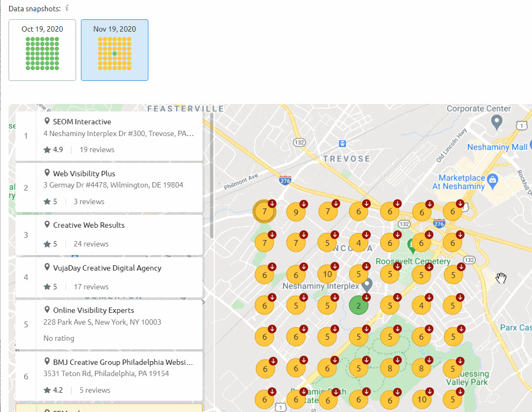Screen dimensions: 532x412
Task: Click the green rank 2 map marker
Action: [x=358, y=305]
